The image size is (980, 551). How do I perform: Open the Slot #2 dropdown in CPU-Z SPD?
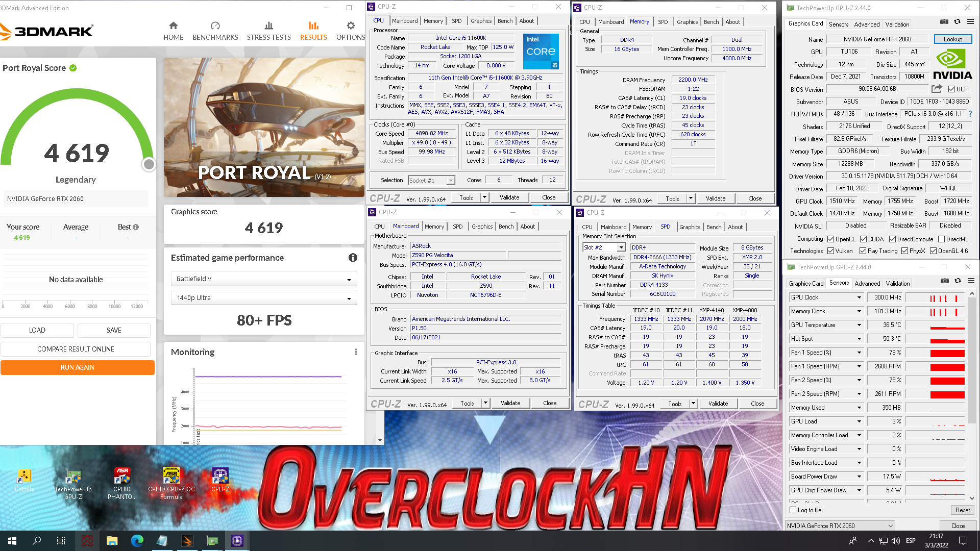pyautogui.click(x=604, y=247)
